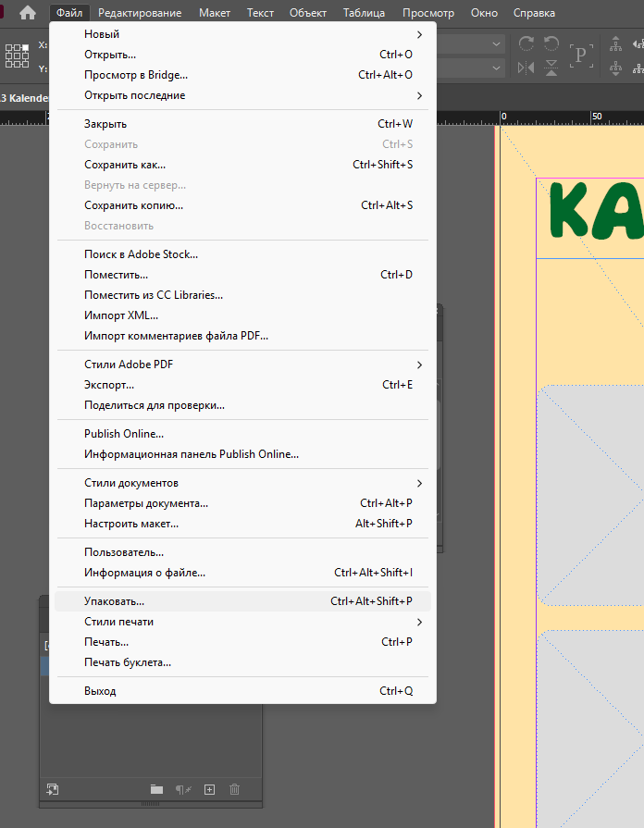Click the rotate 90° counterclockwise icon

(551, 44)
